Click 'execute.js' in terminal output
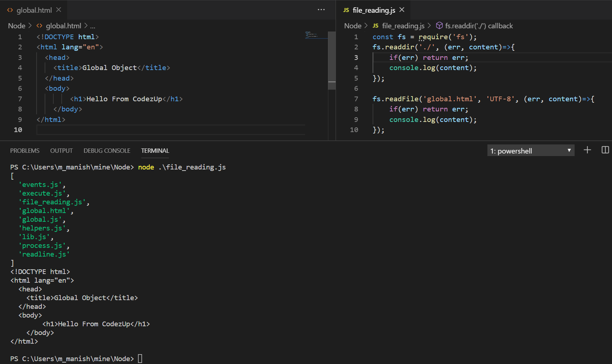The height and width of the screenshot is (364, 612). (42, 193)
